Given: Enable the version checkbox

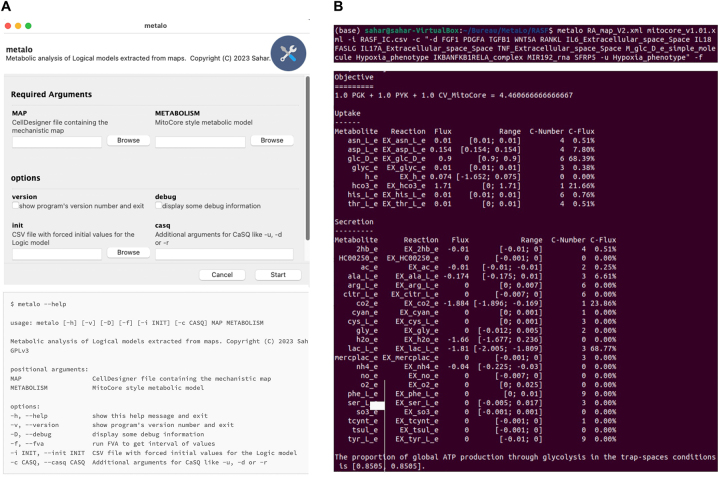Looking at the screenshot, I should (x=15, y=206).
